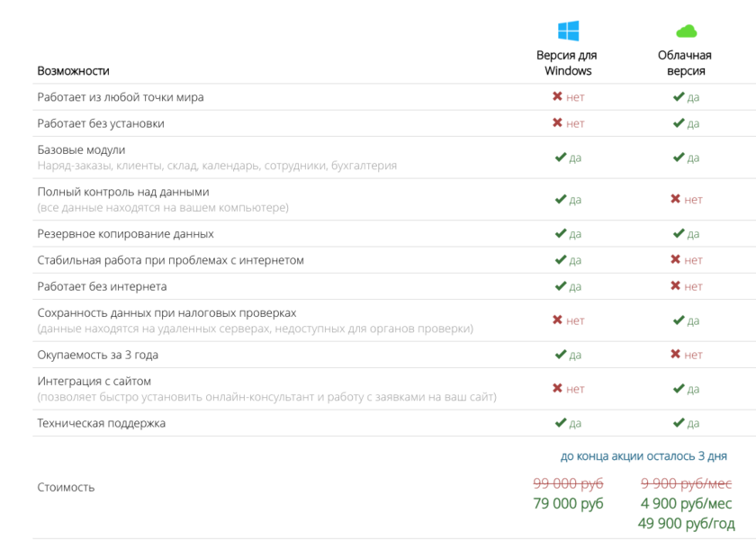Click the blue Windows logo icon

(568, 32)
